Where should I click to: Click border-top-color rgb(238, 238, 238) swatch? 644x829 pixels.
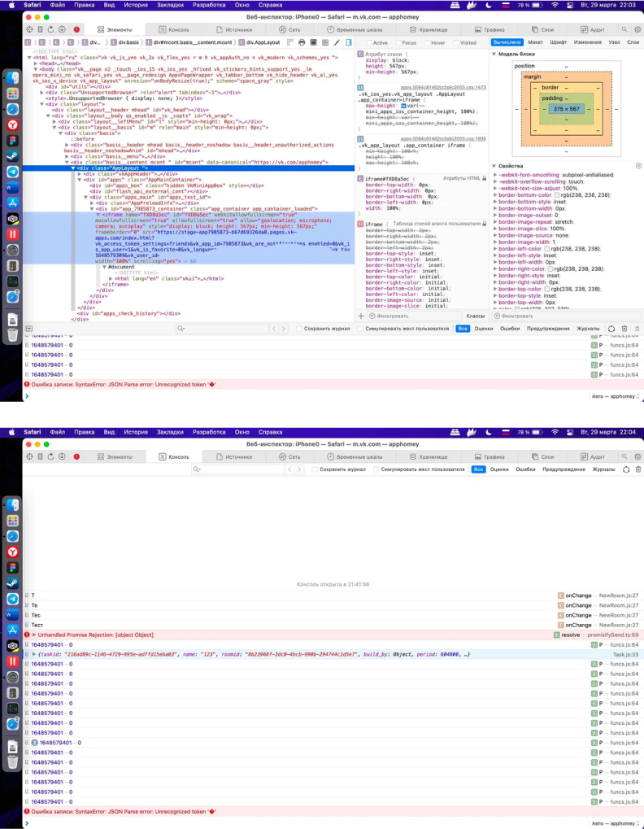(x=546, y=289)
